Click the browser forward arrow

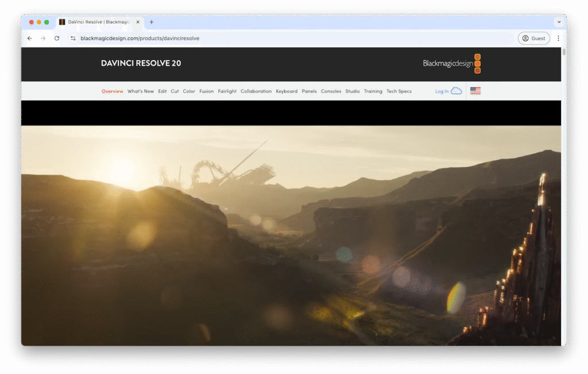point(43,38)
